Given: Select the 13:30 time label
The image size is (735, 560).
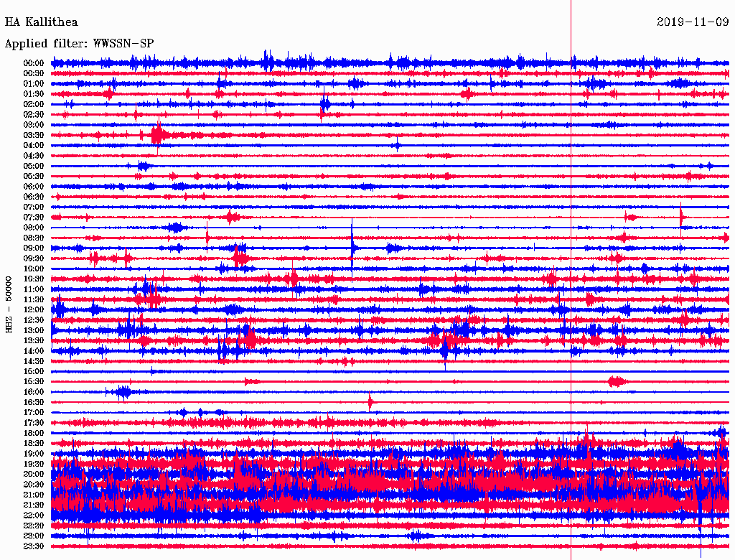Looking at the screenshot, I should coord(34,341).
